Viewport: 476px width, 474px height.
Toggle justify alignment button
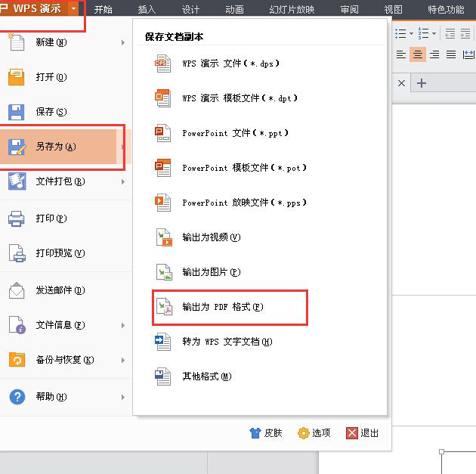point(451,54)
